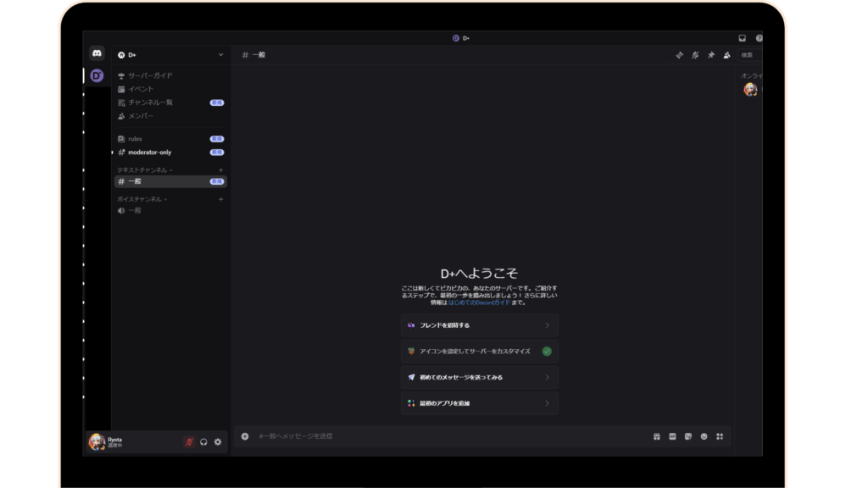This screenshot has width=868, height=488.
Task: Click the D+へようこそ welcome heading
Action: [x=480, y=274]
